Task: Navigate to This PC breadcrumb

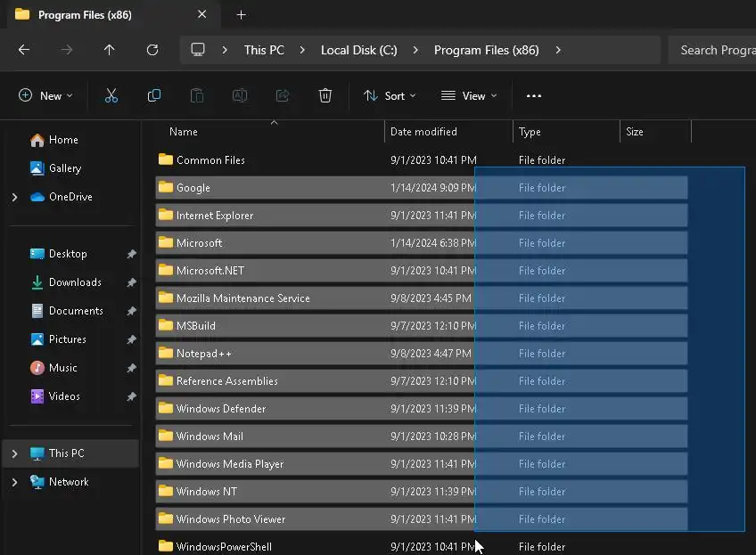Action: (264, 50)
